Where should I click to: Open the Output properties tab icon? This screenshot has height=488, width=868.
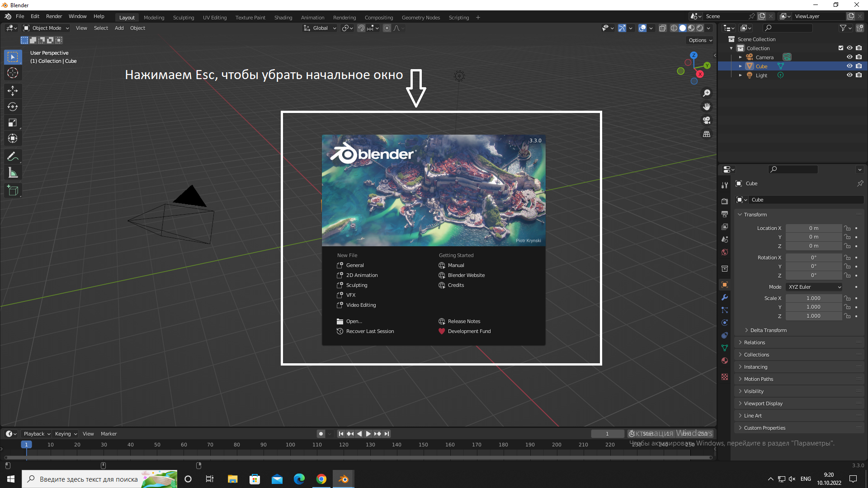tap(725, 214)
